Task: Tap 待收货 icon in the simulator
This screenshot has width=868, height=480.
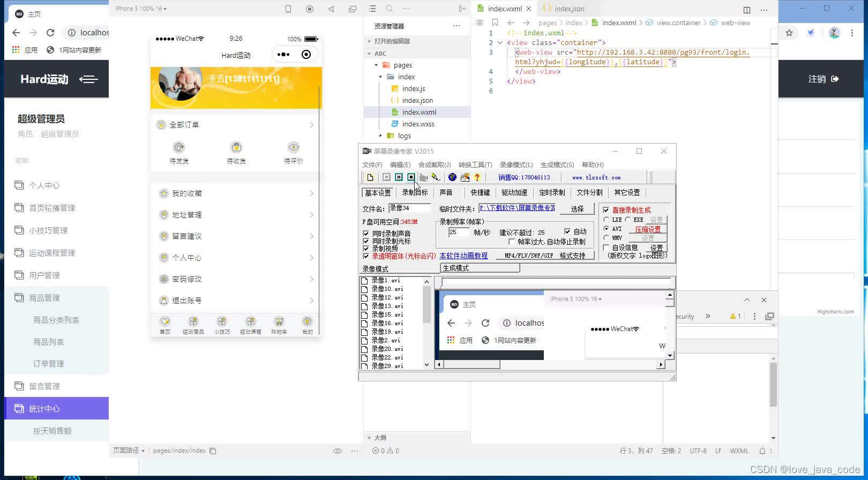Action: coord(236,147)
